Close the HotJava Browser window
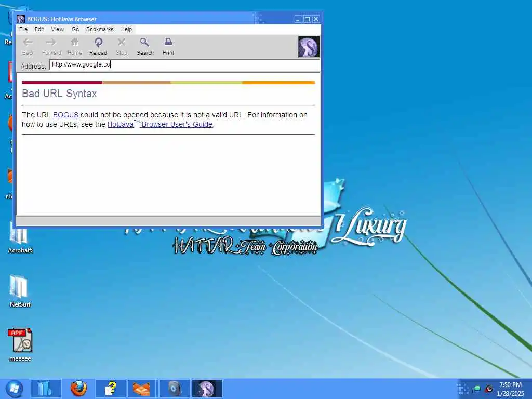The width and height of the screenshot is (532, 399). tap(316, 19)
